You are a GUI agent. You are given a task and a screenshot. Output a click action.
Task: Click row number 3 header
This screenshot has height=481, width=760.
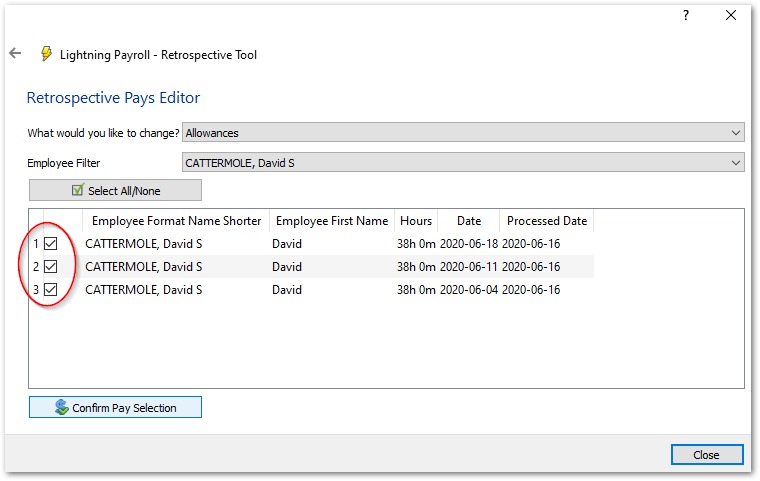[36, 289]
